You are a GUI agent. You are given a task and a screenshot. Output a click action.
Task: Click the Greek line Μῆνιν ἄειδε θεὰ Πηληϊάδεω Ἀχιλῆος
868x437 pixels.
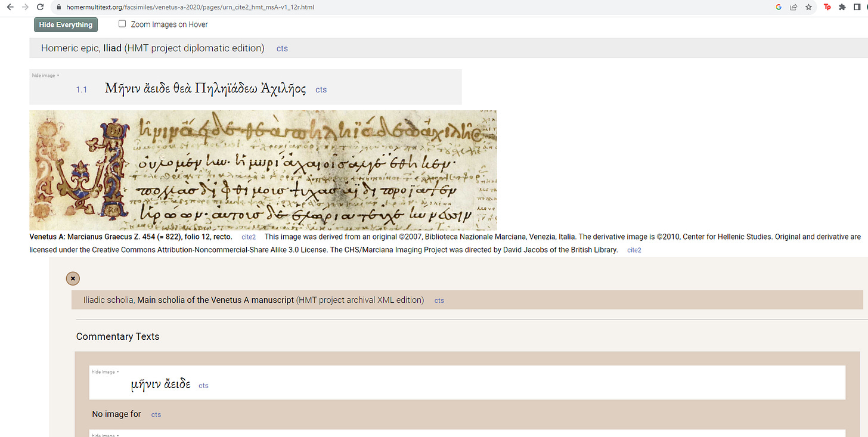pyautogui.click(x=206, y=89)
